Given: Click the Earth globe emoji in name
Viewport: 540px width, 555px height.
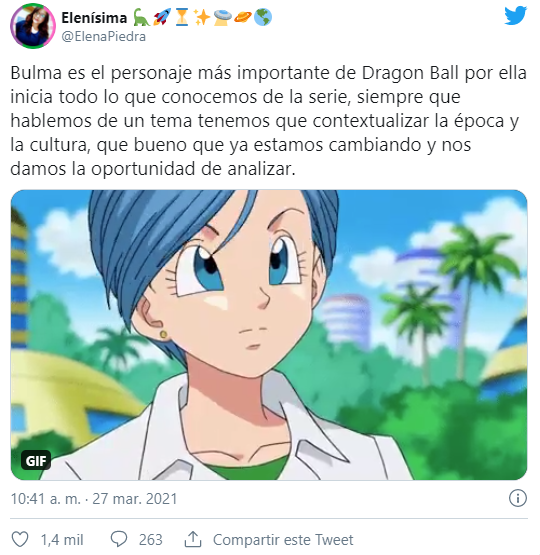Looking at the screenshot, I should (x=263, y=17).
